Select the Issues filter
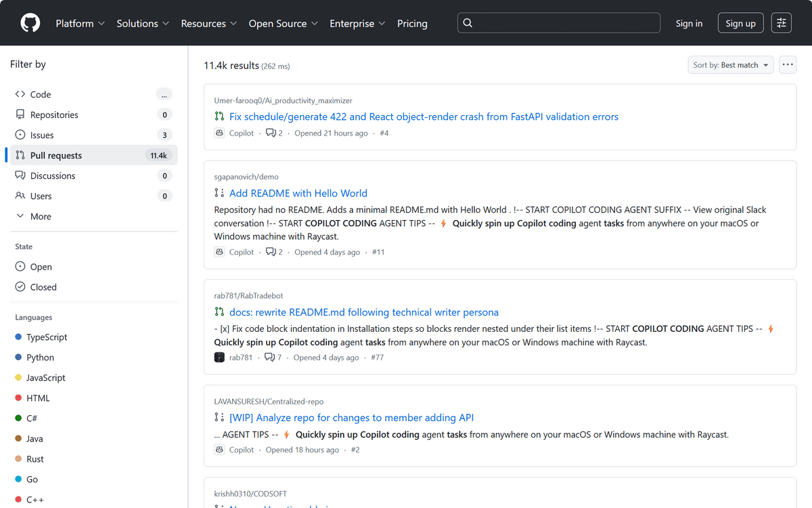Image resolution: width=812 pixels, height=508 pixels. (x=42, y=135)
